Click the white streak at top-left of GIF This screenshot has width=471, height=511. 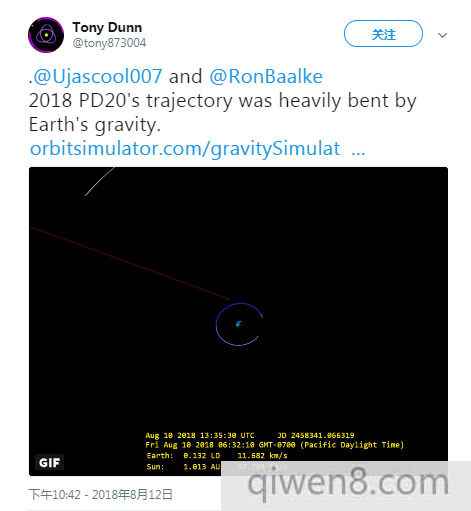(99, 182)
